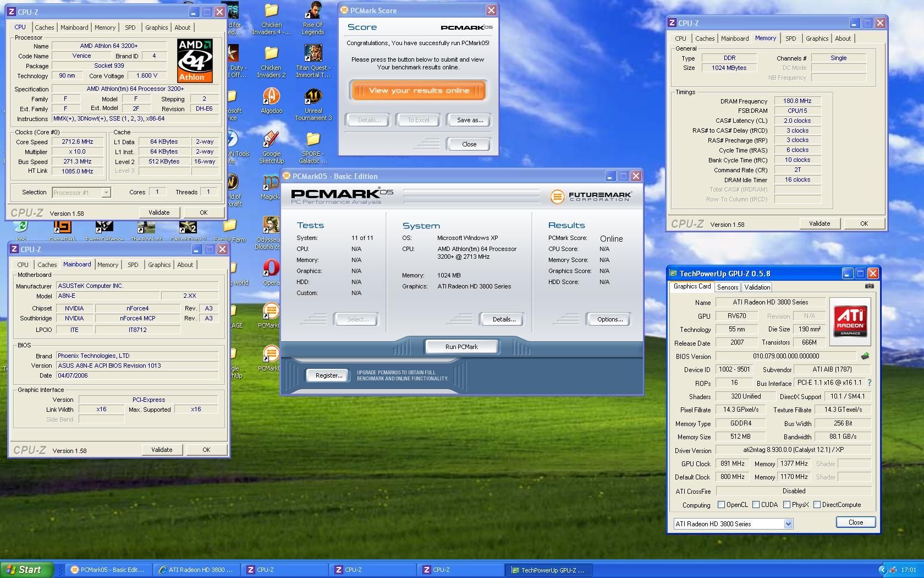Open About tab in Memory CPU-Z window
This screenshot has height=578, width=924.
[x=843, y=39]
